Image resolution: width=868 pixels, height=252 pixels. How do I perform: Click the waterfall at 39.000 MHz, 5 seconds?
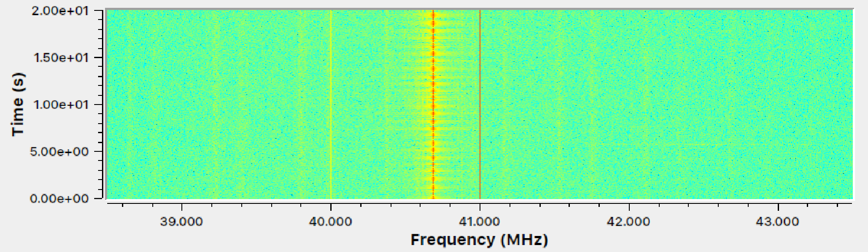point(181,151)
